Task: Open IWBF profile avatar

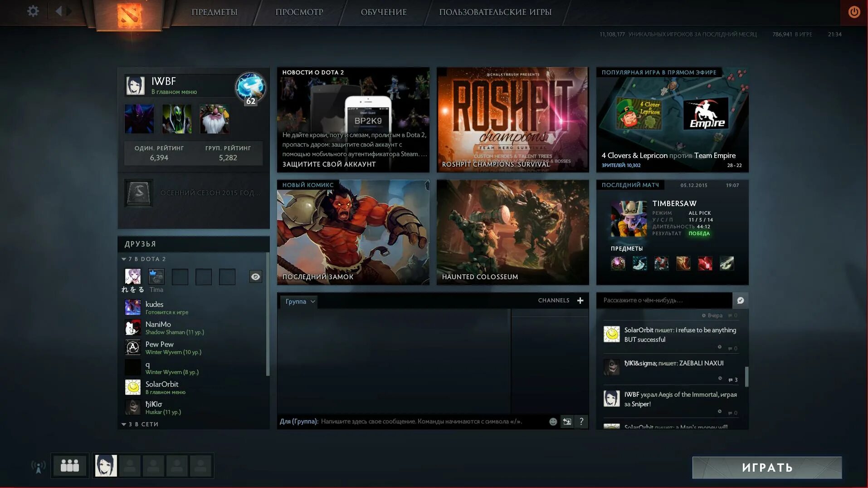Action: click(x=135, y=85)
